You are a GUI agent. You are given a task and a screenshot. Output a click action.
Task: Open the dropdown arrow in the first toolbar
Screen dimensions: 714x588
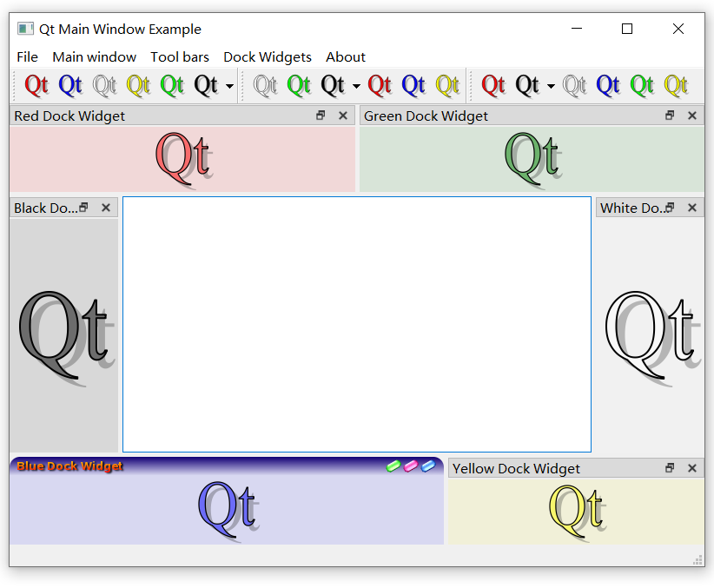(228, 85)
